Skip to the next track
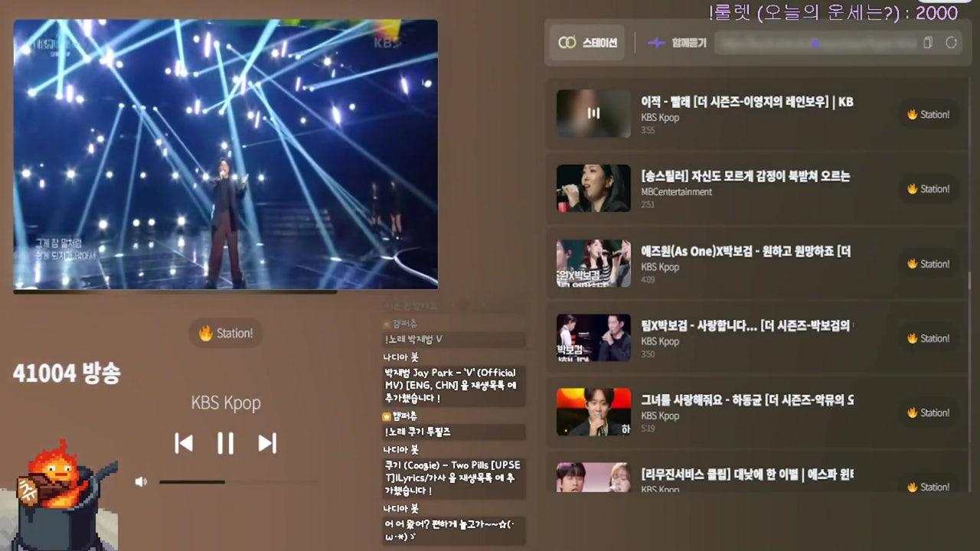 point(266,443)
